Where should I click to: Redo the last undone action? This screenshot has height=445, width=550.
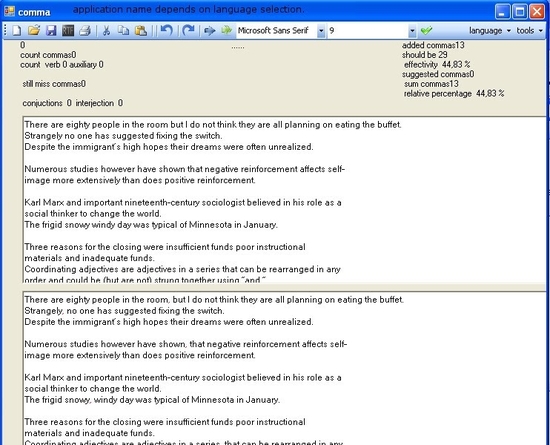point(188,31)
